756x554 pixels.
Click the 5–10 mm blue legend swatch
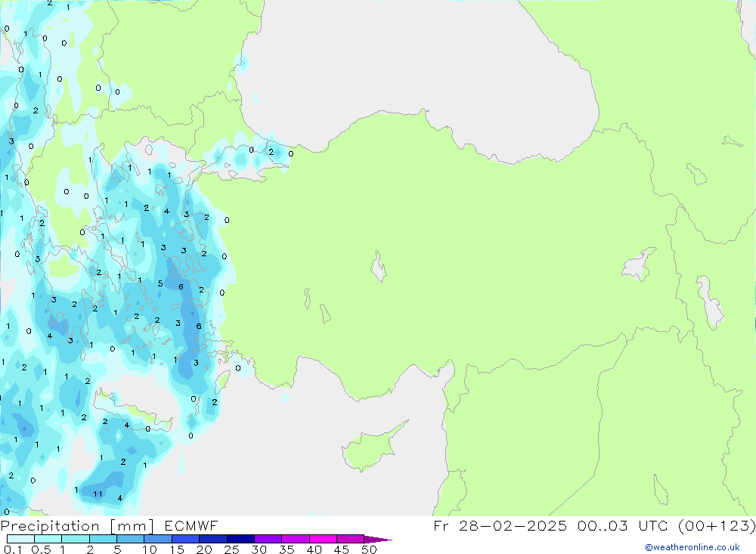(131, 539)
